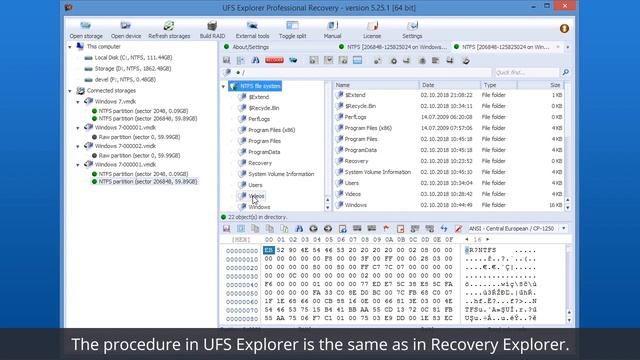Click the binoculars find icon in file browser toolbar
The image size is (640, 360).
point(256,60)
